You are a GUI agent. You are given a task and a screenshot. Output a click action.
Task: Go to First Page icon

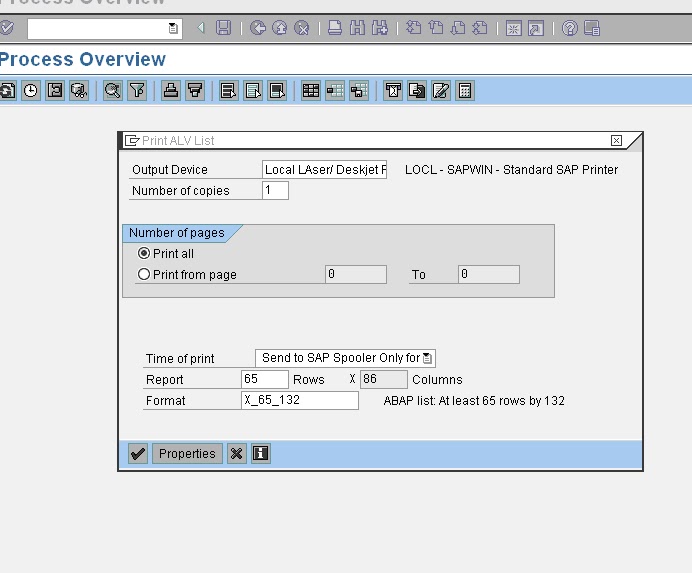tap(414, 28)
